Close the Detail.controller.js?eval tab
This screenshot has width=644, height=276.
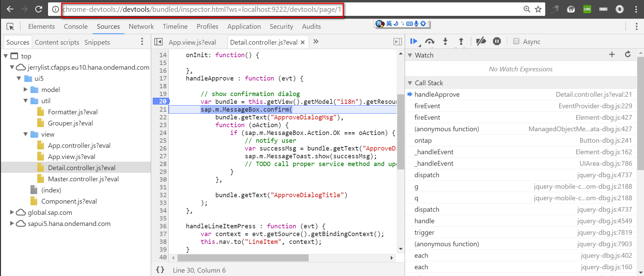[303, 42]
